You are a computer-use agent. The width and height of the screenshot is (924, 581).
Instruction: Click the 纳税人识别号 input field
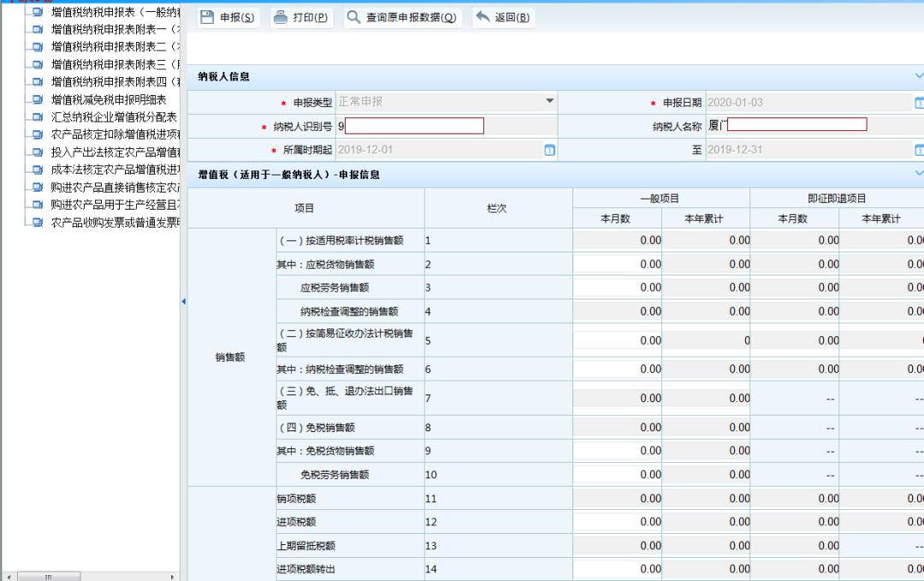(414, 125)
